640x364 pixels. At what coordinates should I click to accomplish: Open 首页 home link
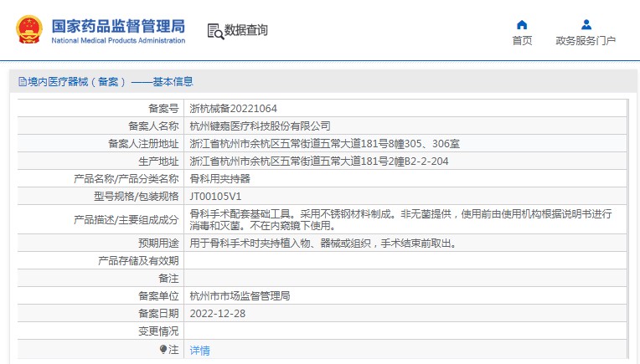click(x=522, y=41)
